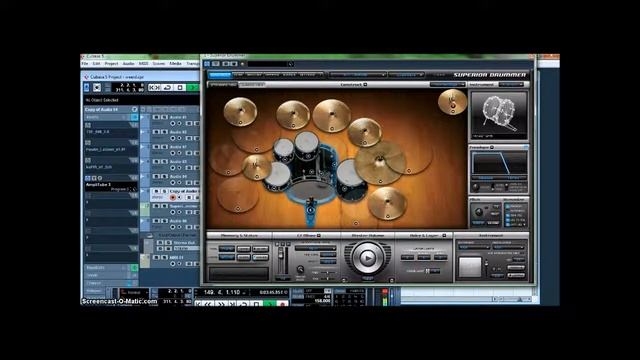Screen dimensions: 640x360
Task: Open the right dropdown in lower Instrument section
Action: 509,247
